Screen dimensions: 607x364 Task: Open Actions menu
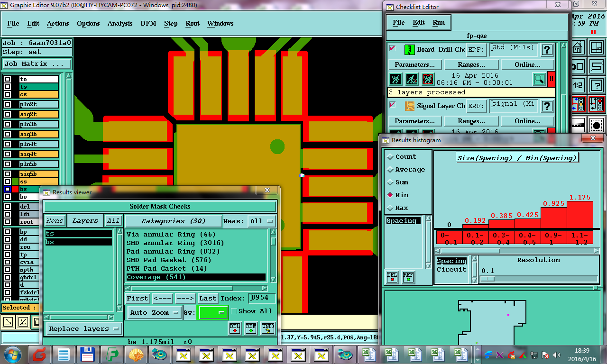[x=58, y=23]
